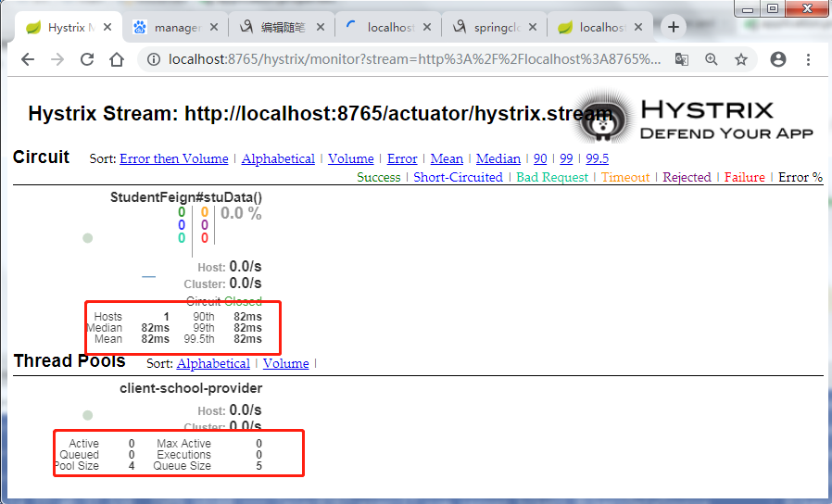Sort circuits Alphabetical
This screenshot has height=504, width=832.
[x=278, y=158]
